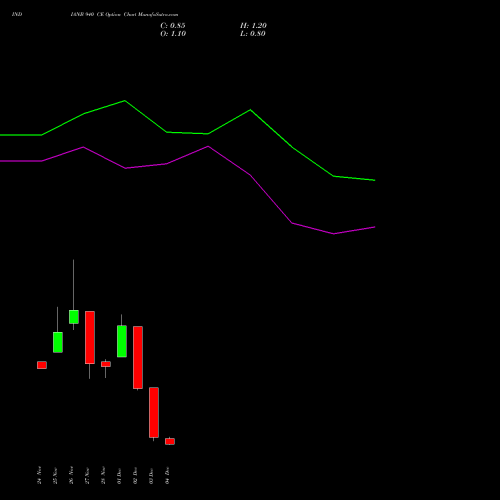Click the '25 Nov' date axis label

(x=56, y=476)
